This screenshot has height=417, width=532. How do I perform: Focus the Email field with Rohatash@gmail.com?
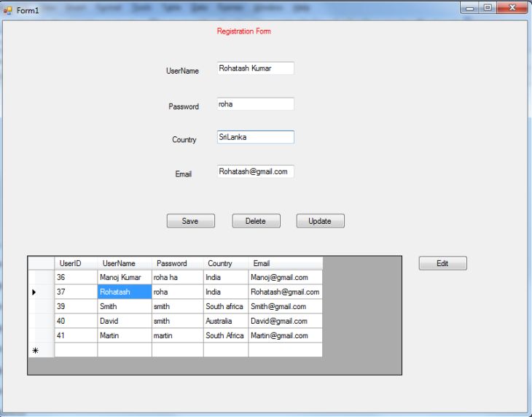pos(256,171)
